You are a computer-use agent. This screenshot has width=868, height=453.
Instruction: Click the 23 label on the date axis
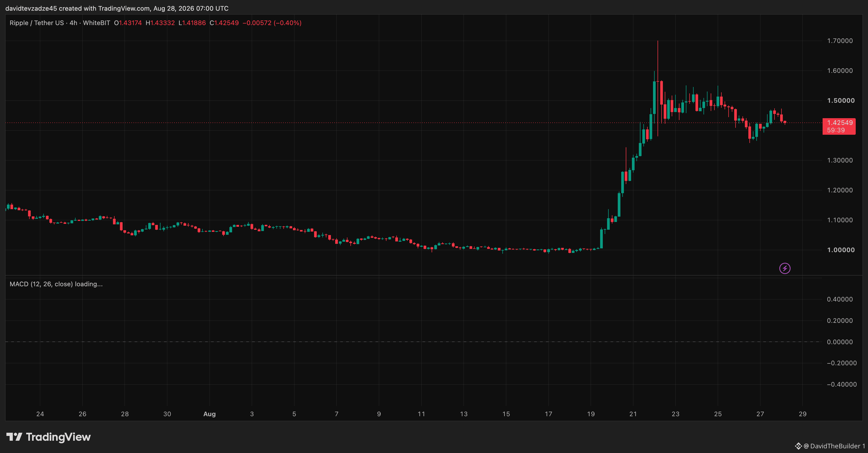click(x=676, y=414)
